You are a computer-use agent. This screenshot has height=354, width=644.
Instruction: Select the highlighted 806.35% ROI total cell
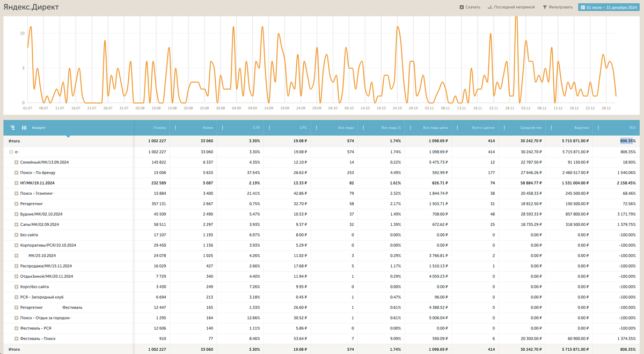click(628, 141)
